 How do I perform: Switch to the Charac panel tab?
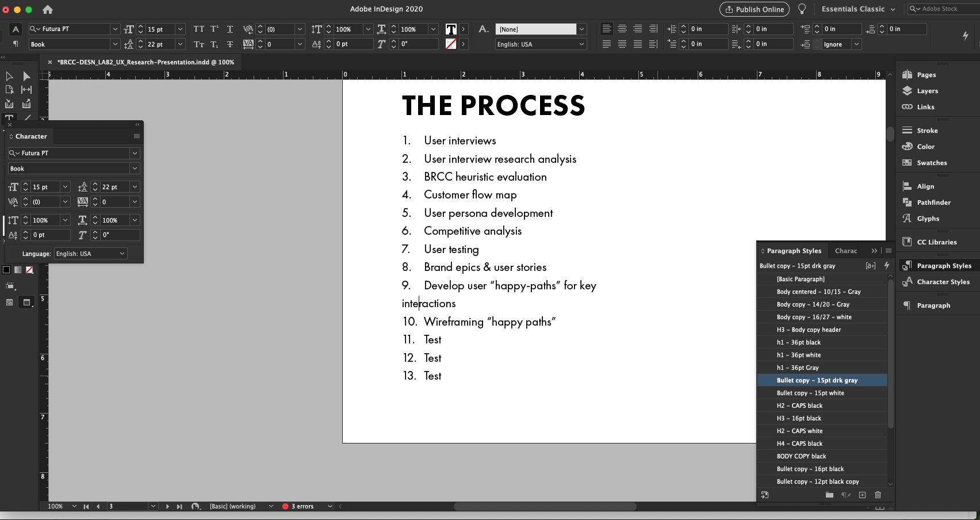845,250
